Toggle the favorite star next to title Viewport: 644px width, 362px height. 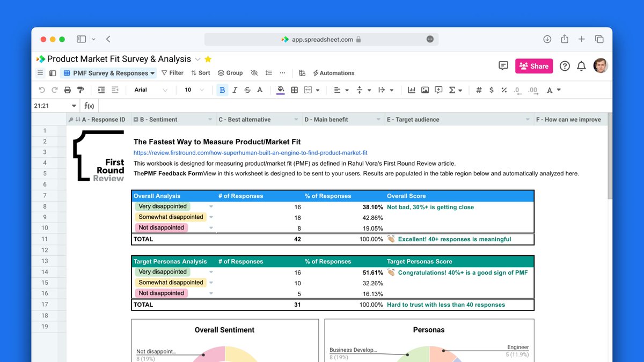click(x=208, y=59)
